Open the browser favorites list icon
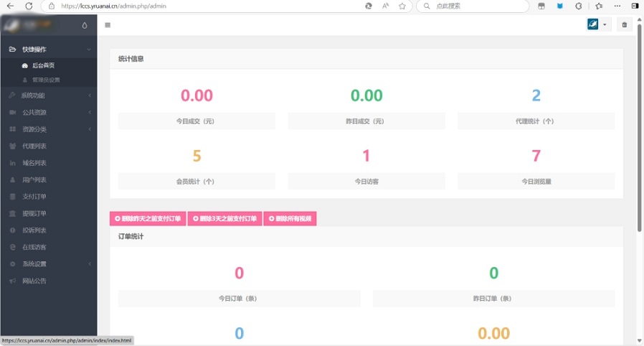 coord(599,6)
